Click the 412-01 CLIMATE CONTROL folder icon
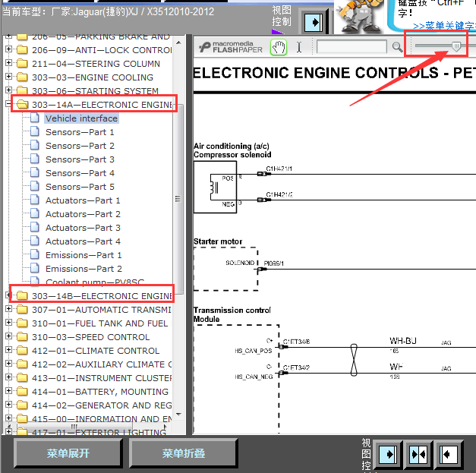 [22, 350]
